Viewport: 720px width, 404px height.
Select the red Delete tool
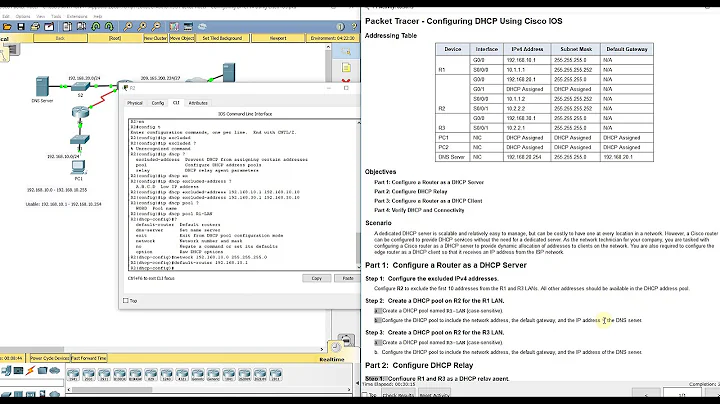(346, 81)
